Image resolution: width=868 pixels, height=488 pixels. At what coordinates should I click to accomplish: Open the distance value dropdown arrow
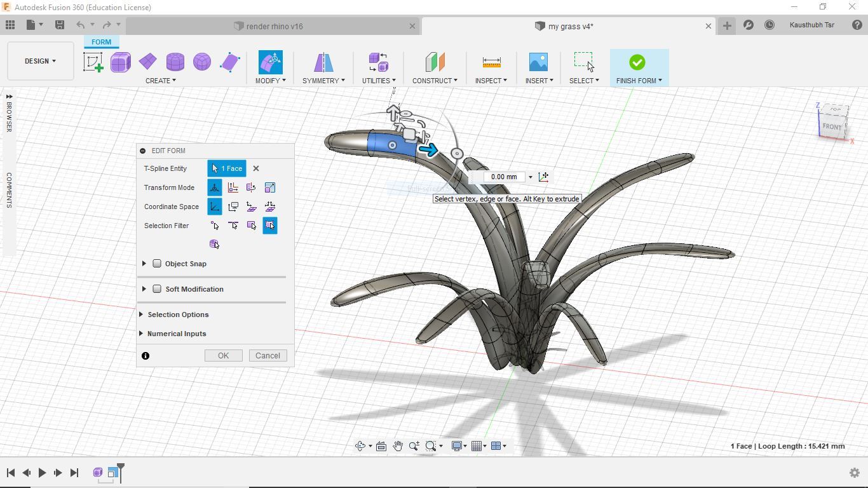(531, 177)
